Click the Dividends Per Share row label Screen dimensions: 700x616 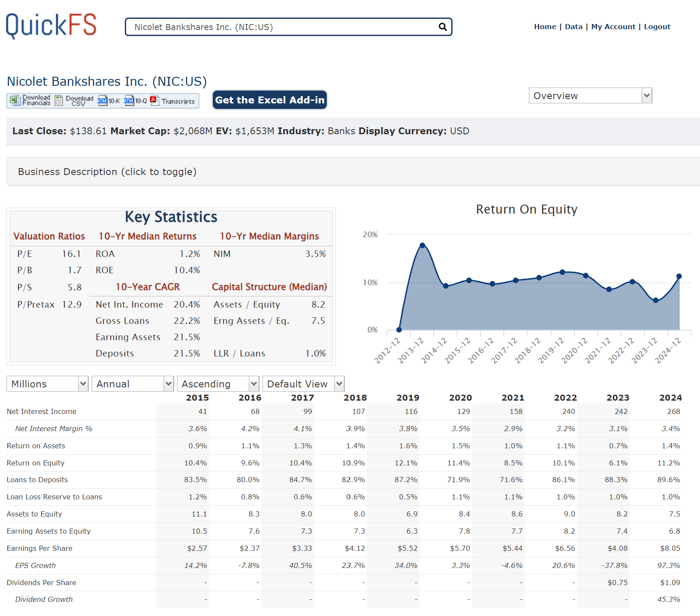[42, 583]
